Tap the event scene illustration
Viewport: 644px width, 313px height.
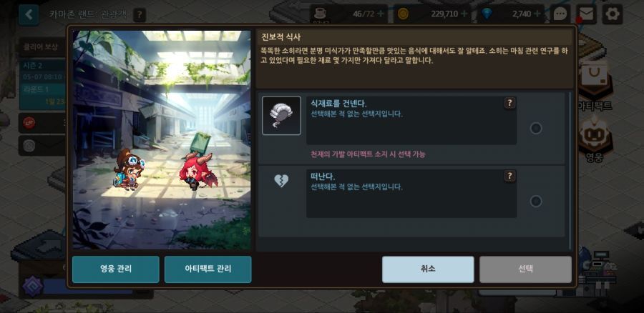point(162,139)
